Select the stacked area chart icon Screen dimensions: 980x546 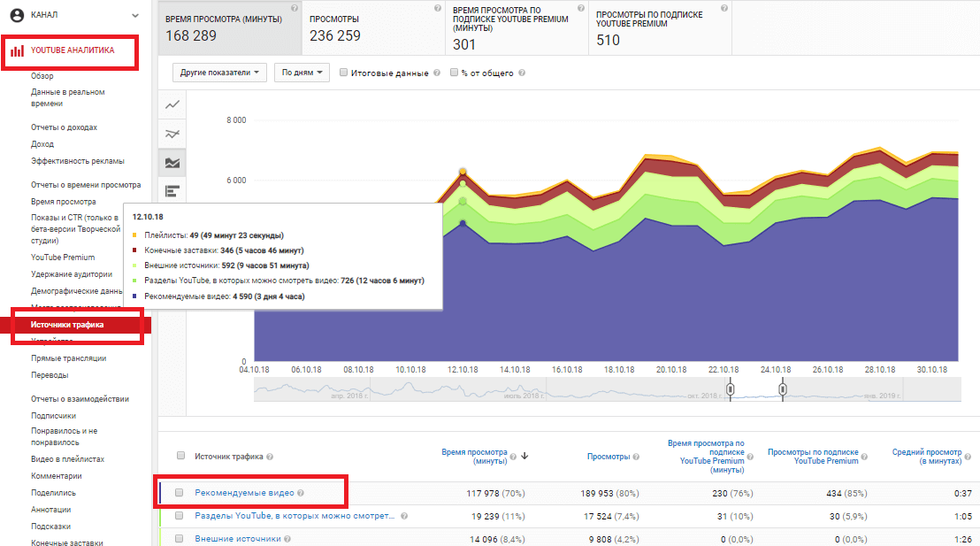pos(172,163)
